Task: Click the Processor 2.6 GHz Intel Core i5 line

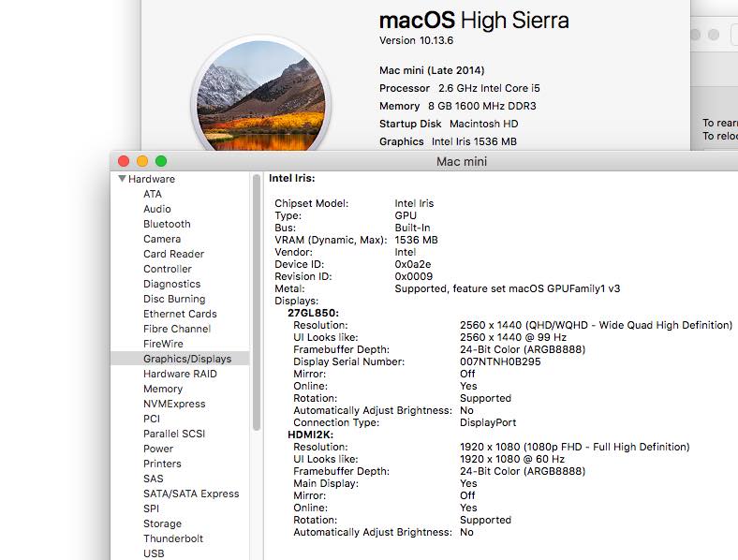Action: 460,88
